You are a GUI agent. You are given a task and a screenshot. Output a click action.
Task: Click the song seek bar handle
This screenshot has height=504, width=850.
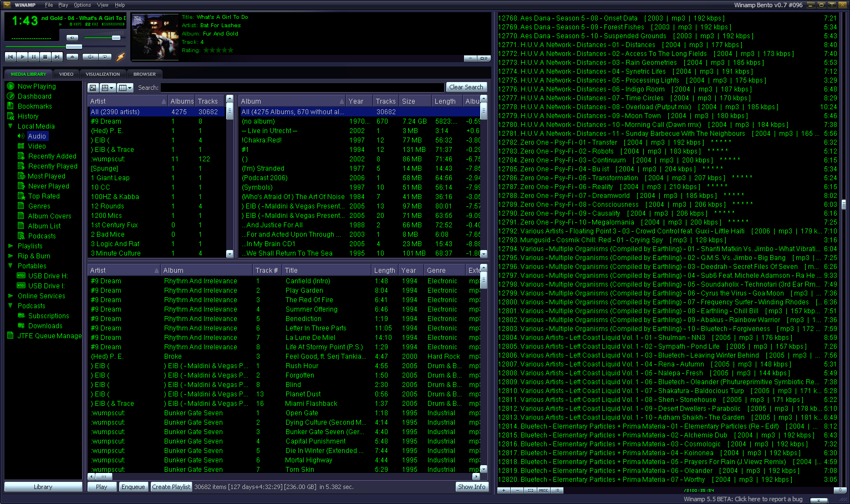[x=74, y=47]
